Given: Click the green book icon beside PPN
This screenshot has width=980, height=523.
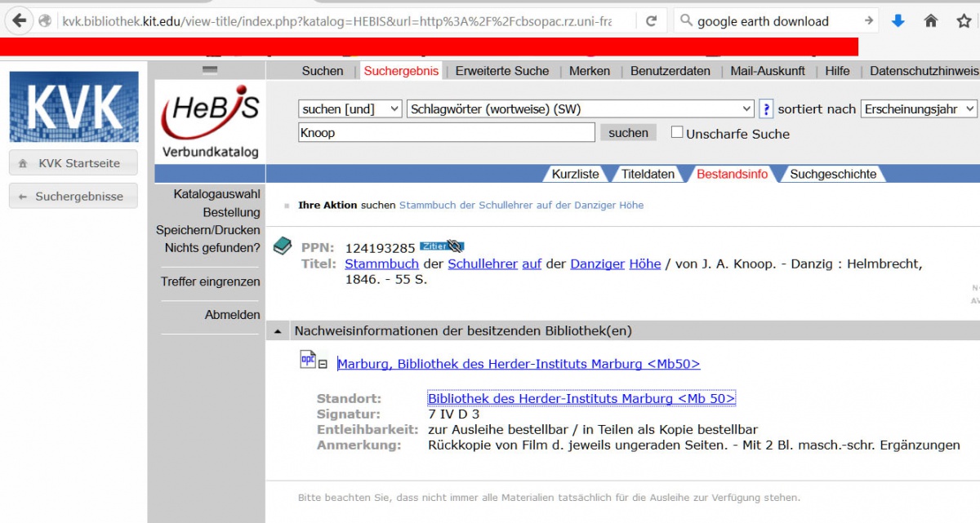Looking at the screenshot, I should pos(282,246).
